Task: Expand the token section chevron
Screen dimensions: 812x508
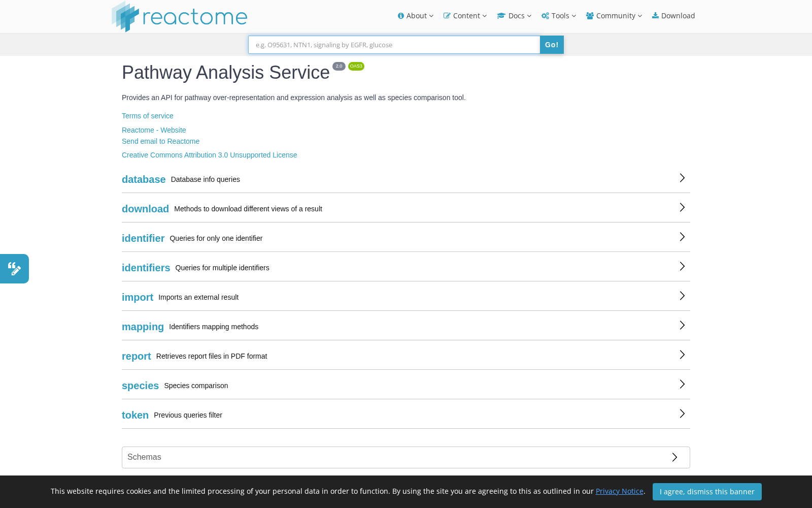Action: tap(682, 414)
